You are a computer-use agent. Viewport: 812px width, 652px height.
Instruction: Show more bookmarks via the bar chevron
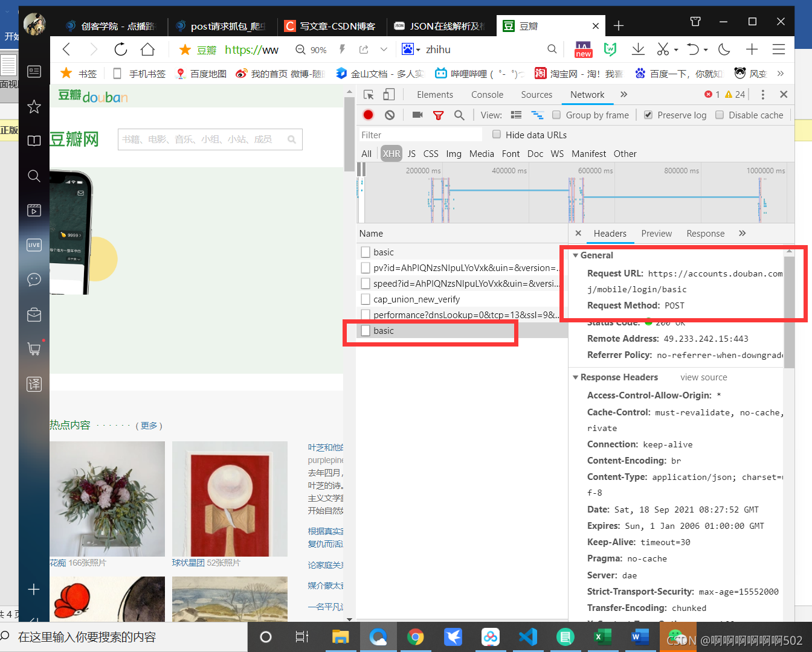point(781,74)
